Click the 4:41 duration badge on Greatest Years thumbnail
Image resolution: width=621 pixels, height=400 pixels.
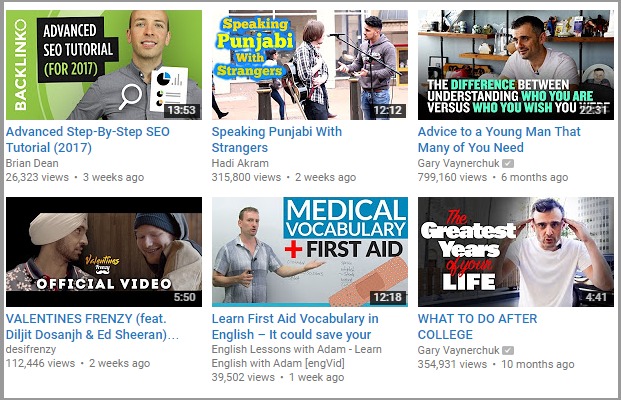pyautogui.click(x=596, y=297)
